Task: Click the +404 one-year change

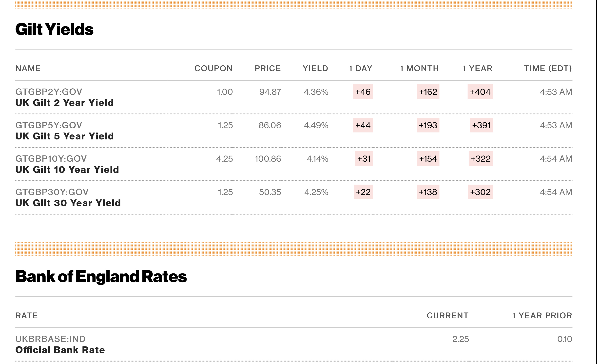Action: (480, 92)
